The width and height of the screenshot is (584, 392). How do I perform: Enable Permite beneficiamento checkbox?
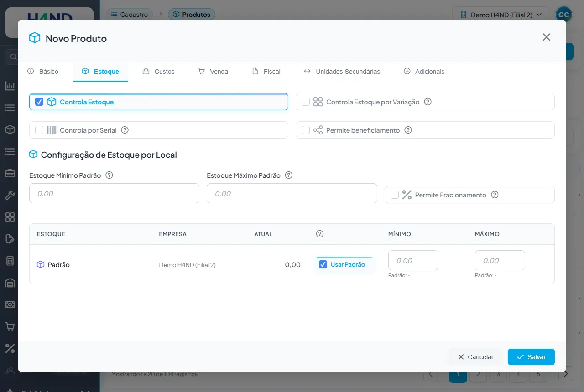tap(306, 130)
